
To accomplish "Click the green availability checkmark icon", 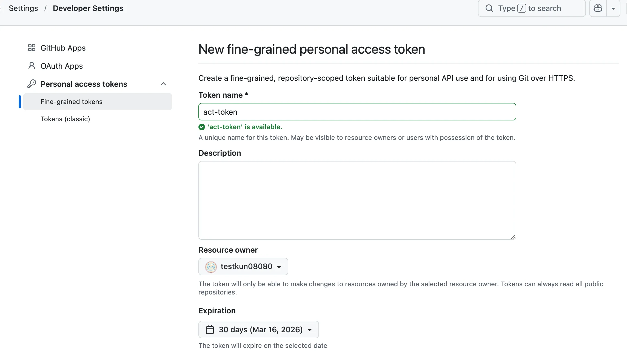I will click(202, 127).
